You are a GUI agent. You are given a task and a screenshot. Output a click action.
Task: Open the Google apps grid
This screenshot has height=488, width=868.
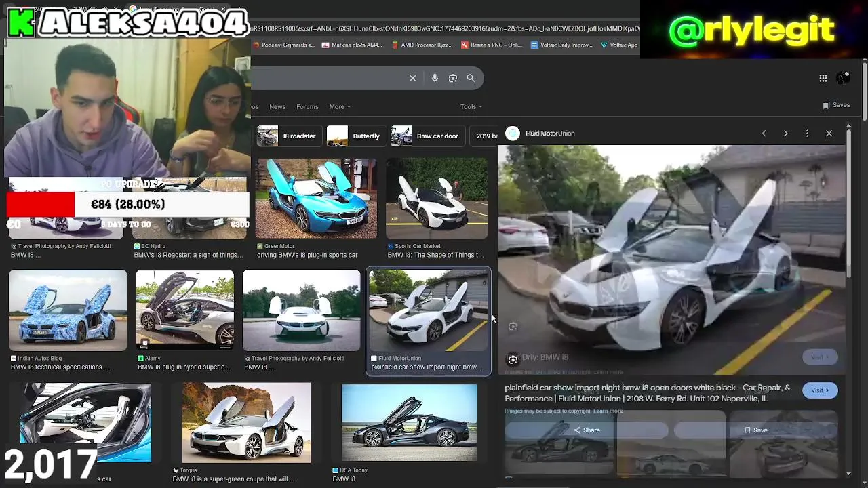click(x=823, y=78)
